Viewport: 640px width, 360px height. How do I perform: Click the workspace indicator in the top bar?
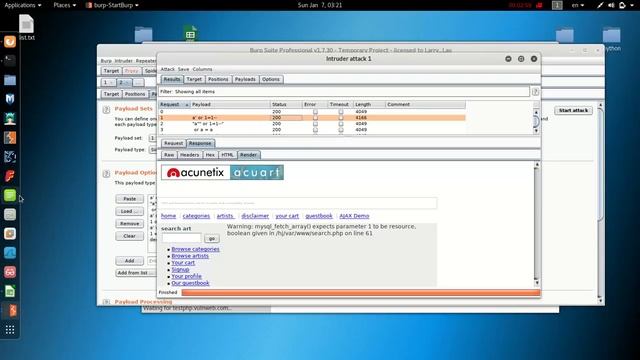coord(557,5)
